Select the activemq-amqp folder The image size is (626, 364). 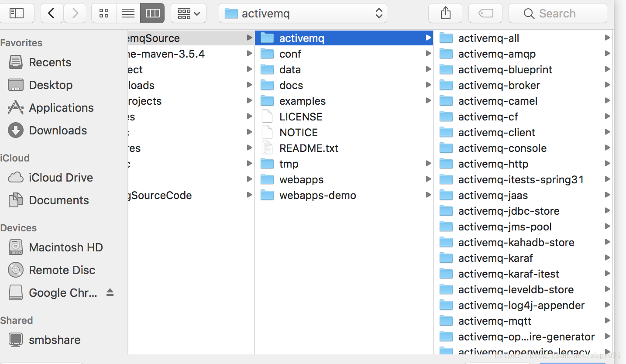[523, 54]
